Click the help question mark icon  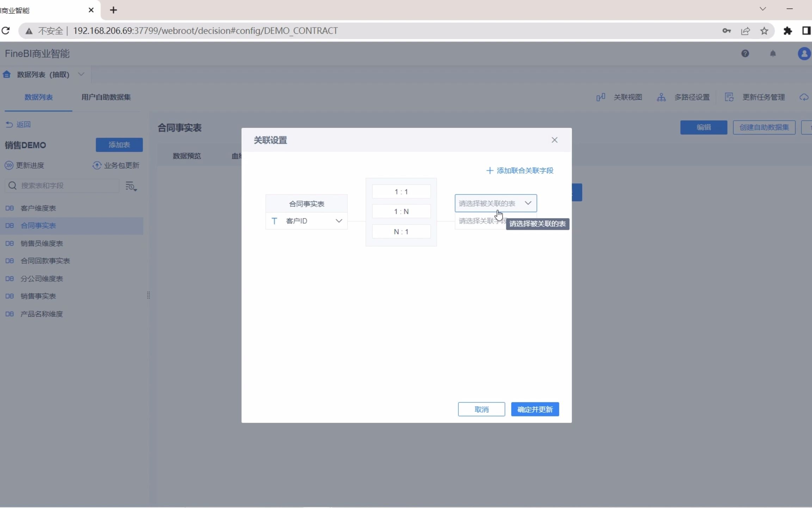(745, 54)
